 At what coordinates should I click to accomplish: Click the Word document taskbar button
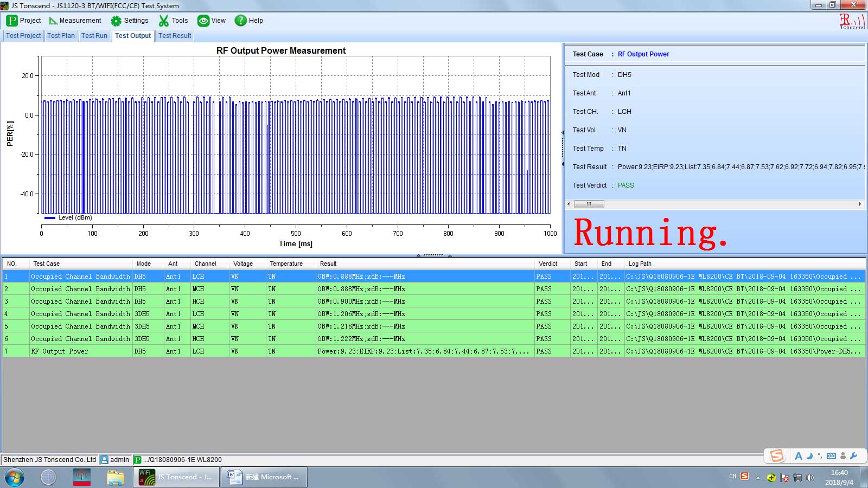pyautogui.click(x=264, y=477)
